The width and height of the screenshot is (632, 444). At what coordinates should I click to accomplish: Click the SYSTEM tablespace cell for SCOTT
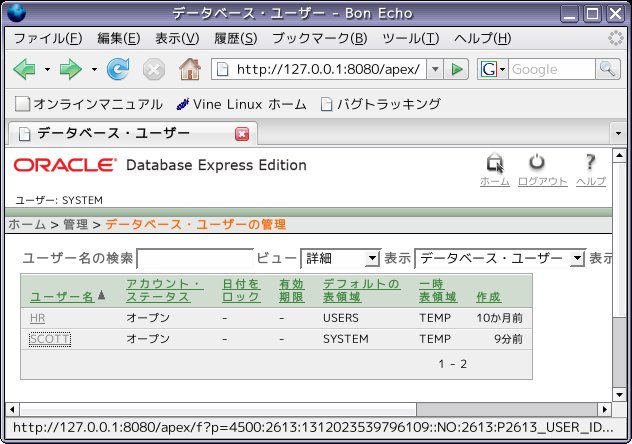tap(346, 339)
